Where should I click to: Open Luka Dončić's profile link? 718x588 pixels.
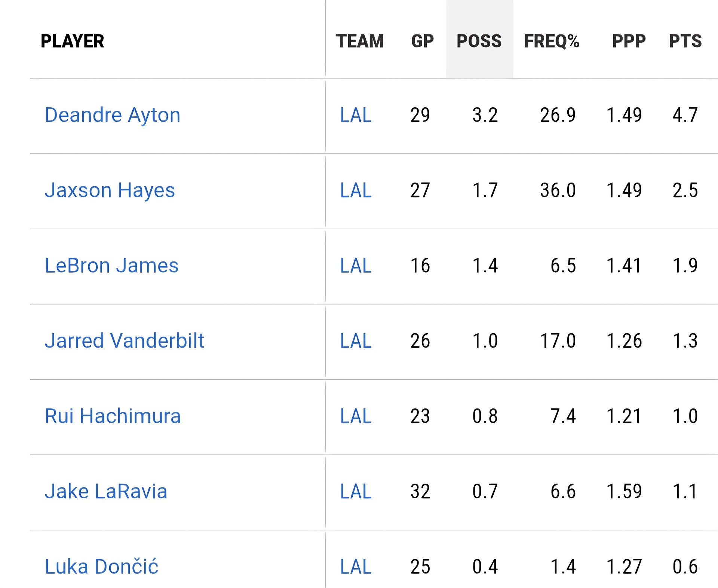101,566
